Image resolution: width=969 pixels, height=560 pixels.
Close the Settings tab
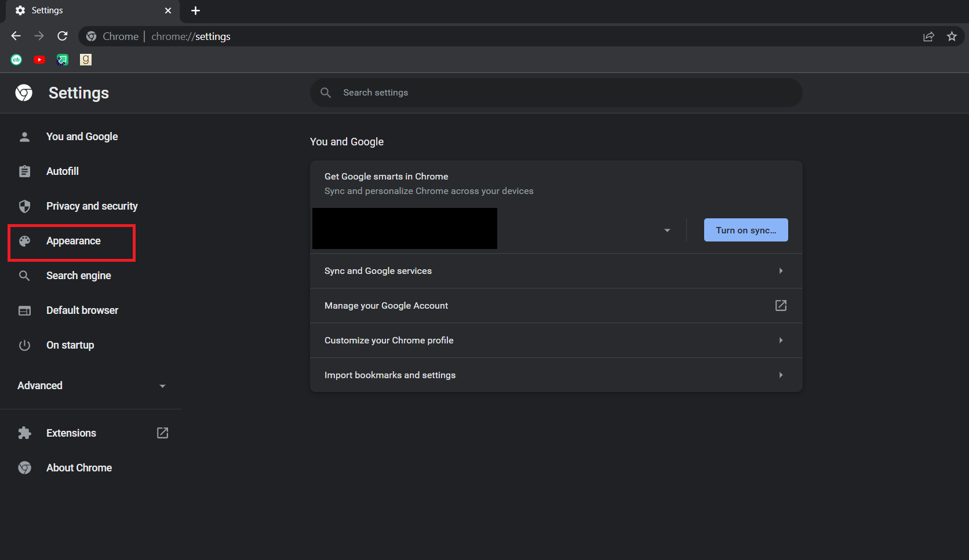[x=168, y=10]
